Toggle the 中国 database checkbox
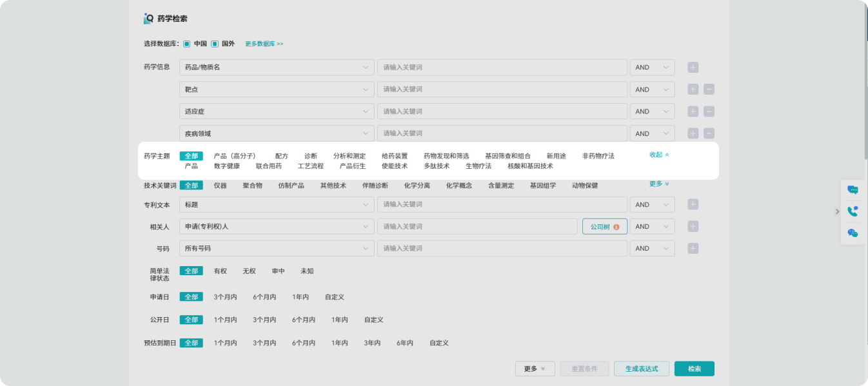 [x=187, y=44]
